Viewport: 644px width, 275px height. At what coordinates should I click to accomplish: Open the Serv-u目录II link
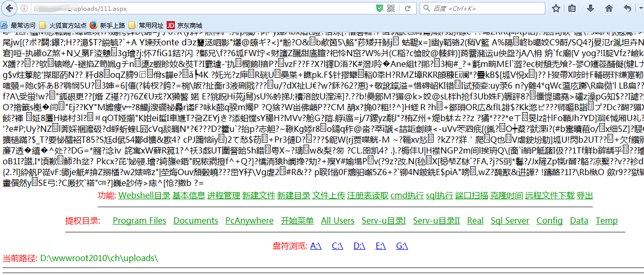(x=437, y=220)
